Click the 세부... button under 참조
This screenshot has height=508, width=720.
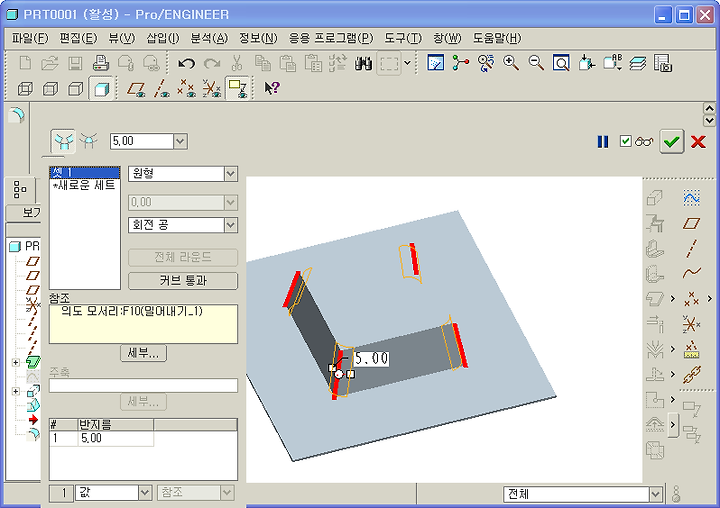(143, 353)
